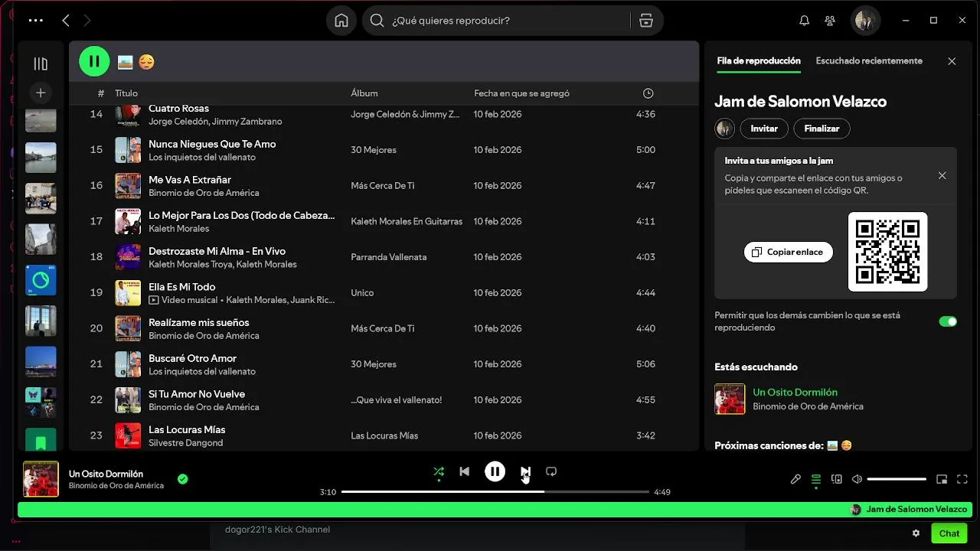Toggle allow others to change playback
980x551 pixels.
[948, 321]
